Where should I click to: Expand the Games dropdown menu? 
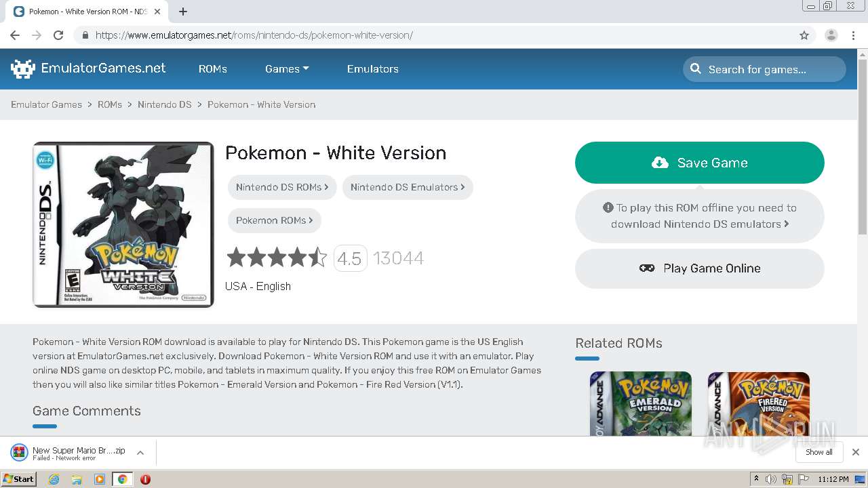(287, 68)
